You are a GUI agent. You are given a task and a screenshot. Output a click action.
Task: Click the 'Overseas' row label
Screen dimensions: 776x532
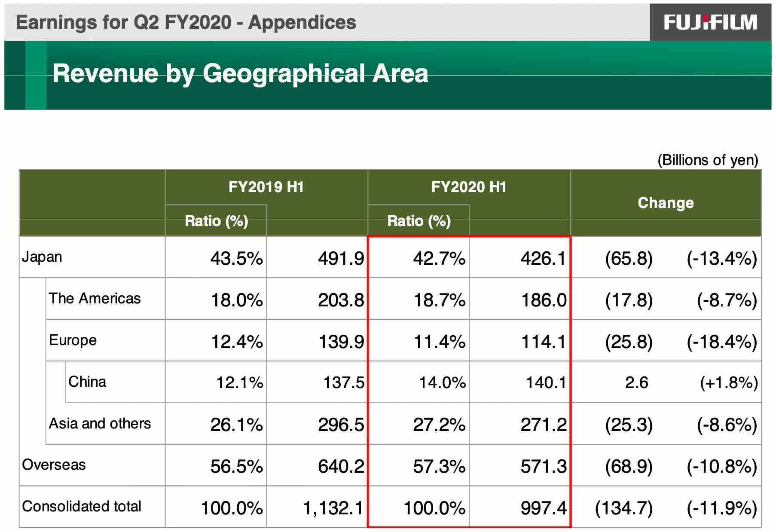tap(54, 465)
